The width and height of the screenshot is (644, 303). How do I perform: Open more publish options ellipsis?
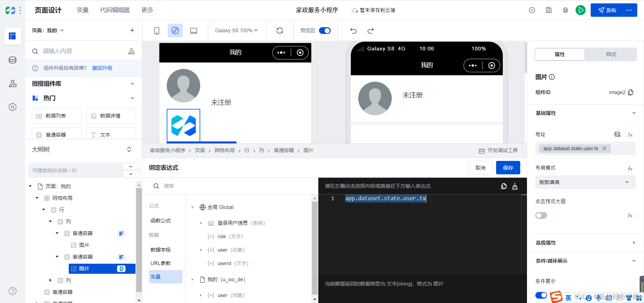point(629,10)
